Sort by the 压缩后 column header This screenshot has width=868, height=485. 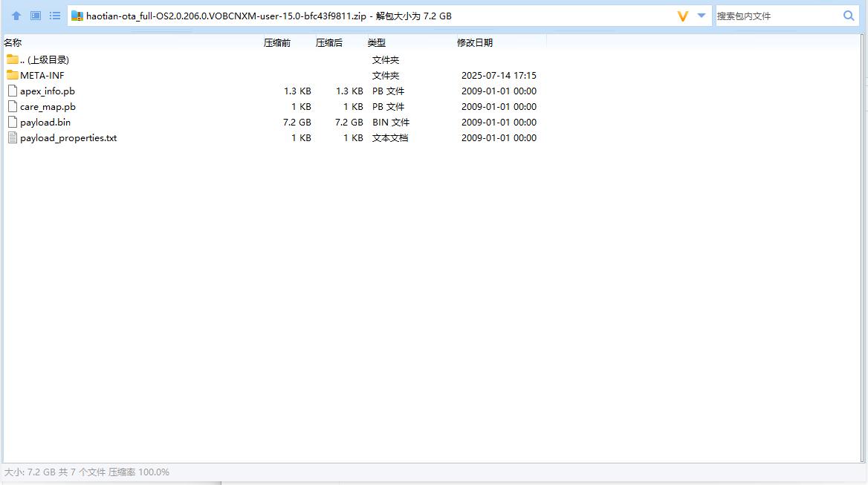pyautogui.click(x=328, y=42)
